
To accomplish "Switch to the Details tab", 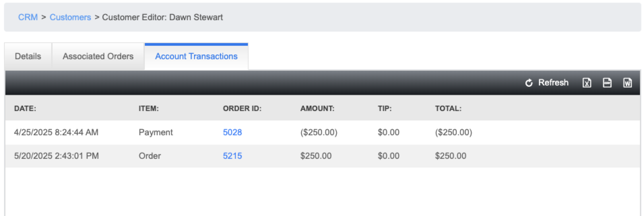I will point(28,57).
